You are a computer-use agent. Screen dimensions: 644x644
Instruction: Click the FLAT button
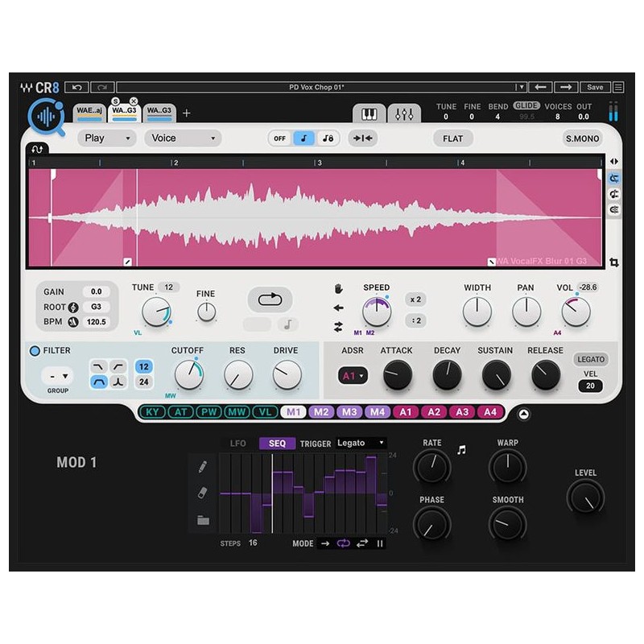[452, 138]
